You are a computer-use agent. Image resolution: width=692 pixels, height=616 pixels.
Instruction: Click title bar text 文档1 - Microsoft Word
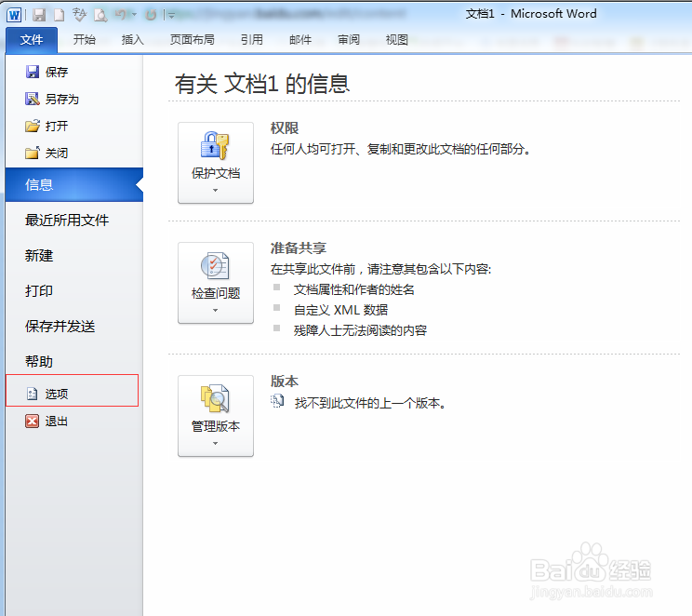531,14
